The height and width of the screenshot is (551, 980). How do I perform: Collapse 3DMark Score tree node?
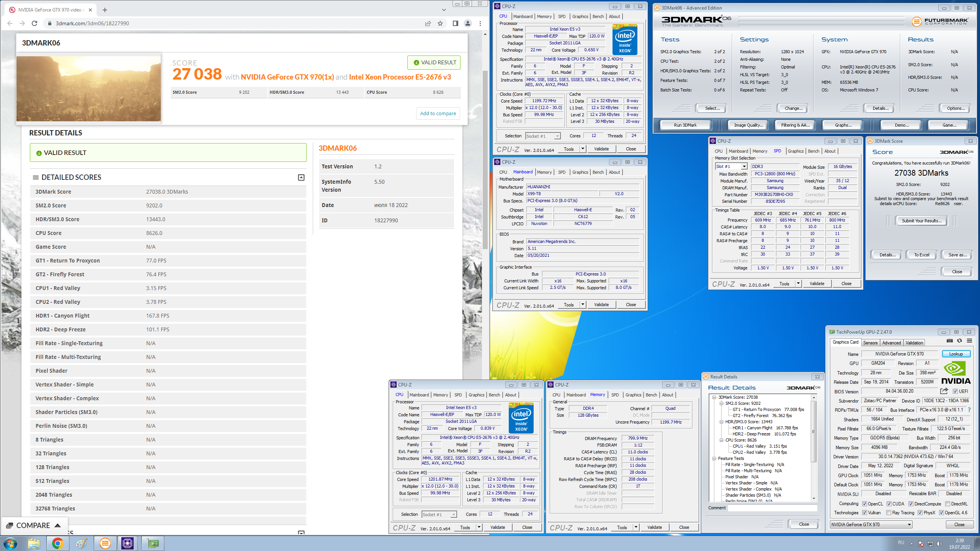pos(714,397)
